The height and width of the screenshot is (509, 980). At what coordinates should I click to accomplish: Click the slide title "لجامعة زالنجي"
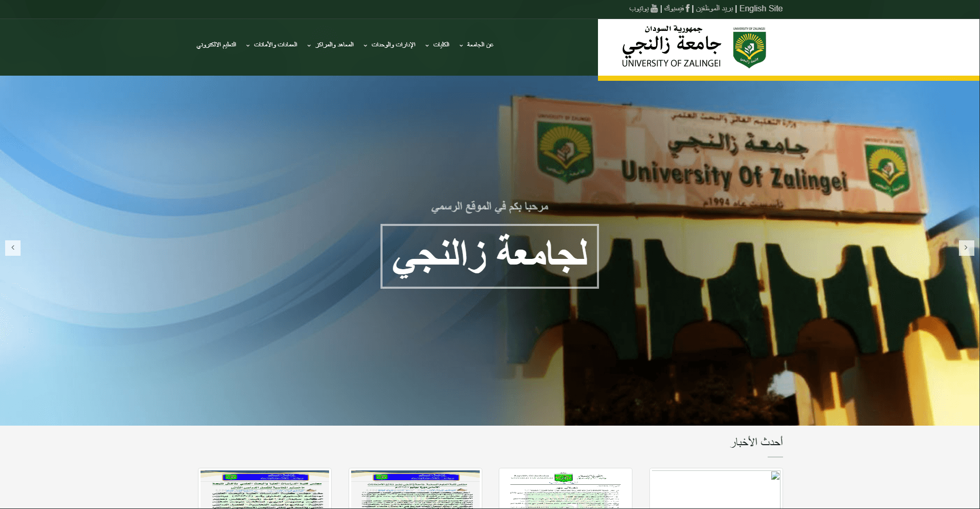coord(489,256)
